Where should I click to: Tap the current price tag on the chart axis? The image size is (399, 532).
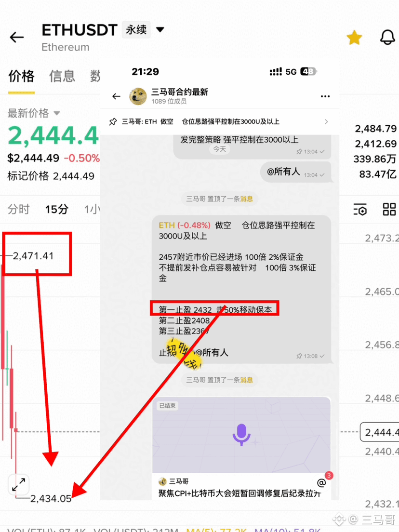click(x=379, y=432)
